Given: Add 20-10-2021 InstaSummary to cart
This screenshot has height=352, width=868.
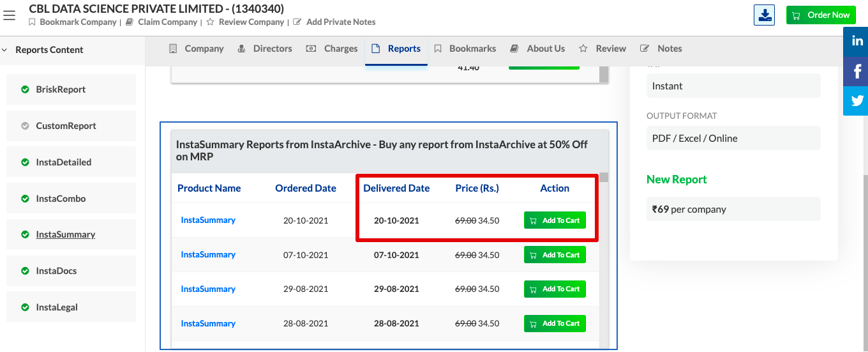Looking at the screenshot, I should pyautogui.click(x=555, y=220).
